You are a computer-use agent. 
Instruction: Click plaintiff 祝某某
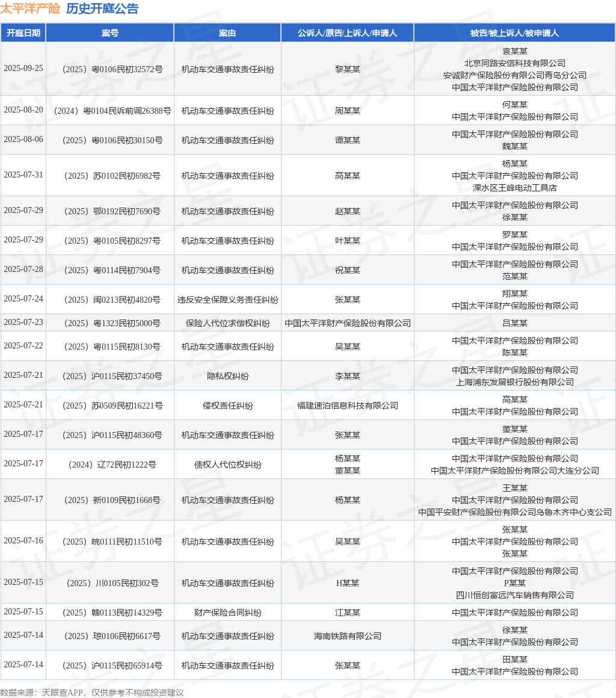coord(348,270)
